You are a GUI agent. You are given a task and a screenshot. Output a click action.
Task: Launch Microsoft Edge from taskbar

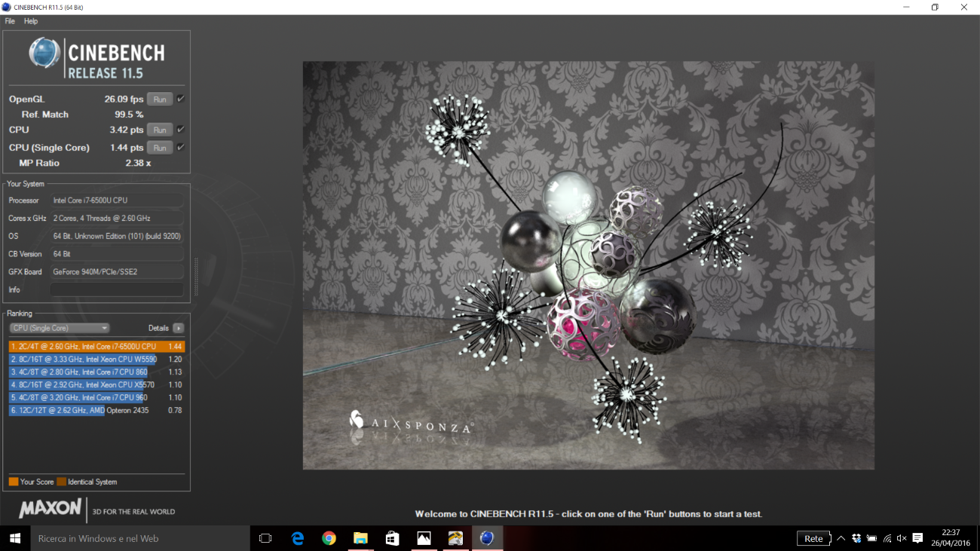(x=298, y=538)
